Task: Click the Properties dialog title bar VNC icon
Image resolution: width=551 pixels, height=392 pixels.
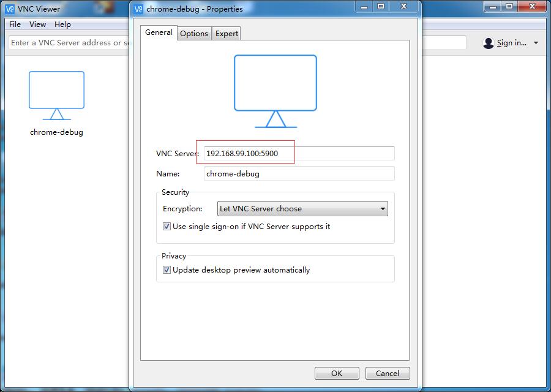Action: [138, 9]
